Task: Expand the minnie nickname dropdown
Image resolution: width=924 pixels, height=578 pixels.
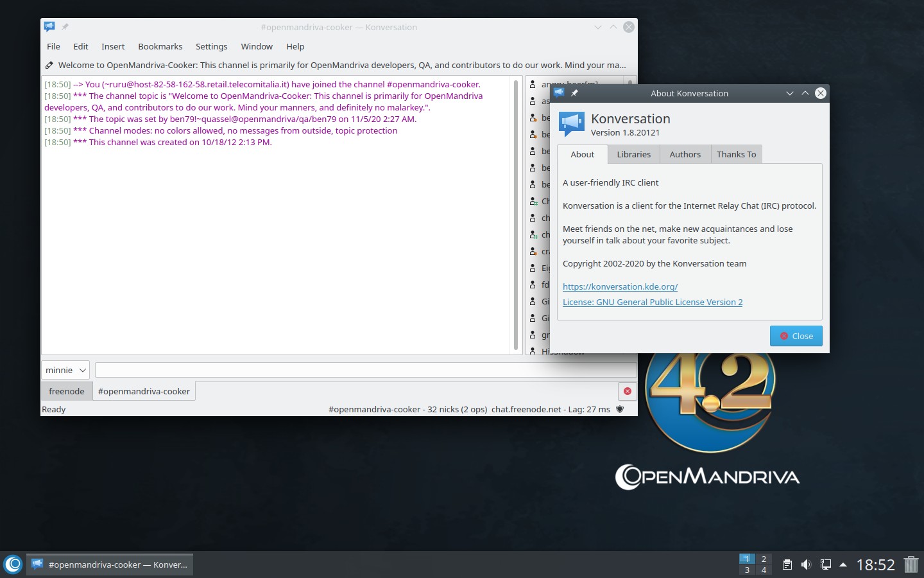Action: (x=65, y=370)
